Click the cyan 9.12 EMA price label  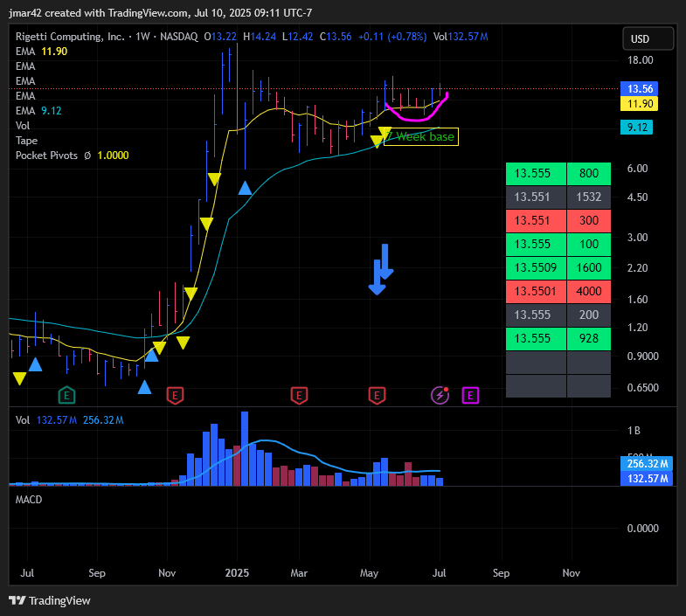(636, 128)
